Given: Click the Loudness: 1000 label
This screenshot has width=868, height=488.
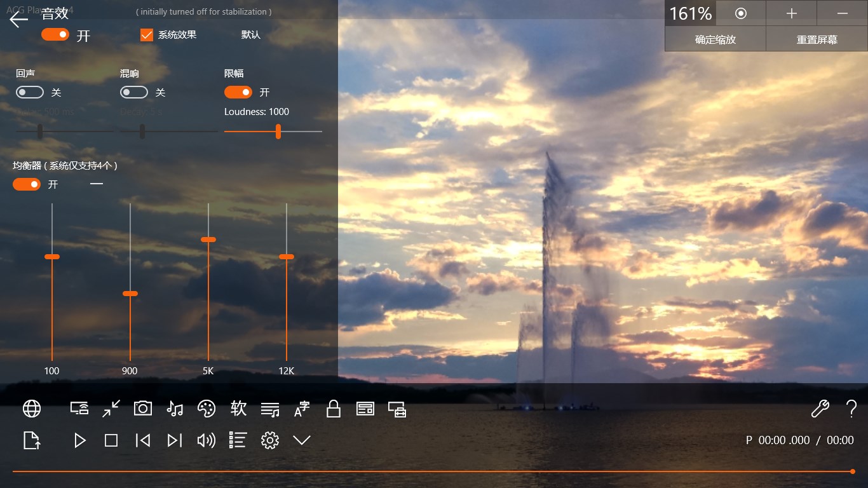Looking at the screenshot, I should tap(257, 112).
